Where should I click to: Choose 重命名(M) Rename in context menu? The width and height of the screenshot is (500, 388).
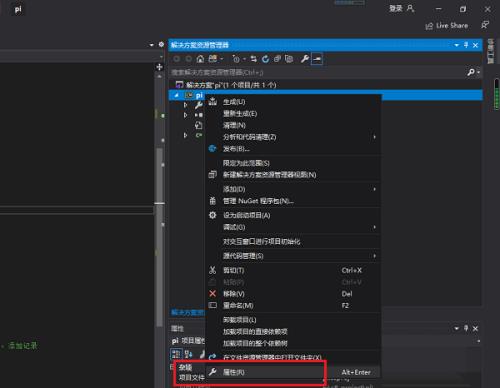pos(293,305)
